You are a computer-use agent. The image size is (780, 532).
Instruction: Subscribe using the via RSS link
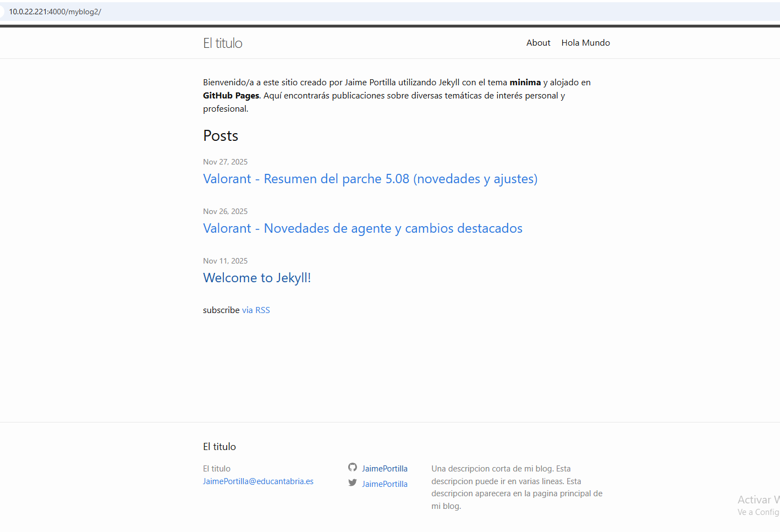coord(256,310)
